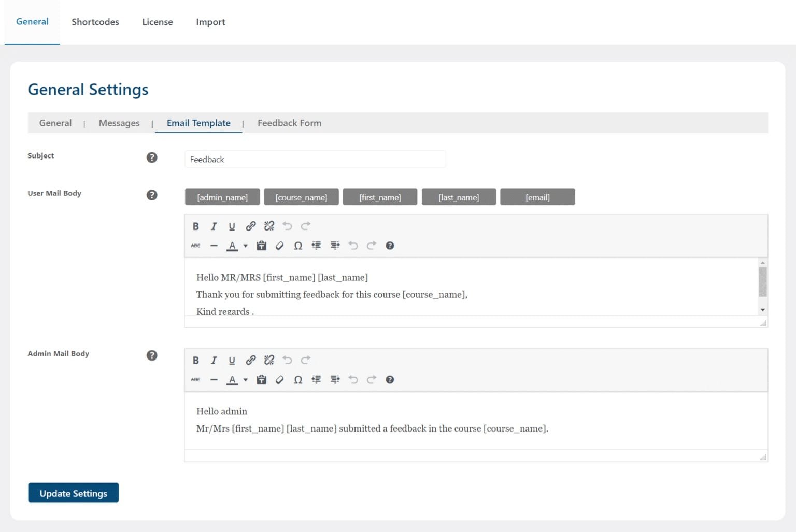
Task: Click first-row Undo in User Mail Body editor
Action: (287, 226)
